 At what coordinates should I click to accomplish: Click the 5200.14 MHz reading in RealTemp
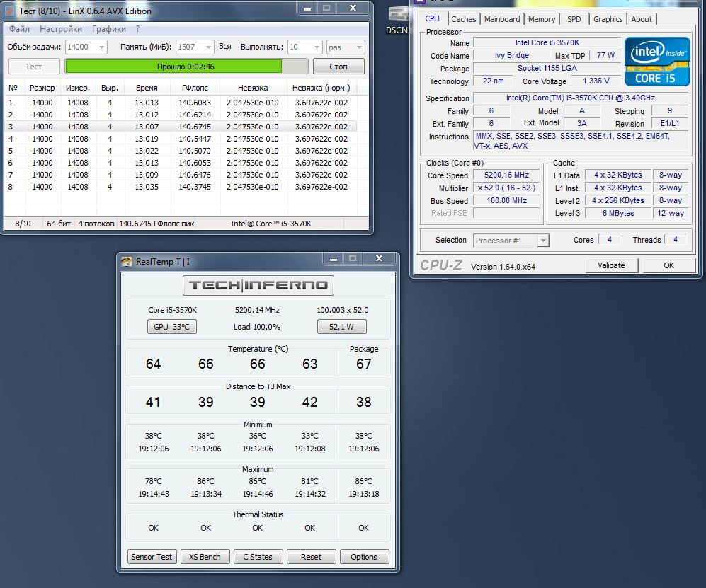click(x=257, y=310)
